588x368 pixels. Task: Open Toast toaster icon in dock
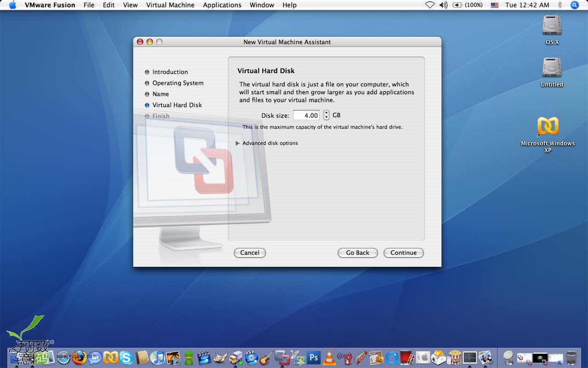pos(439,357)
